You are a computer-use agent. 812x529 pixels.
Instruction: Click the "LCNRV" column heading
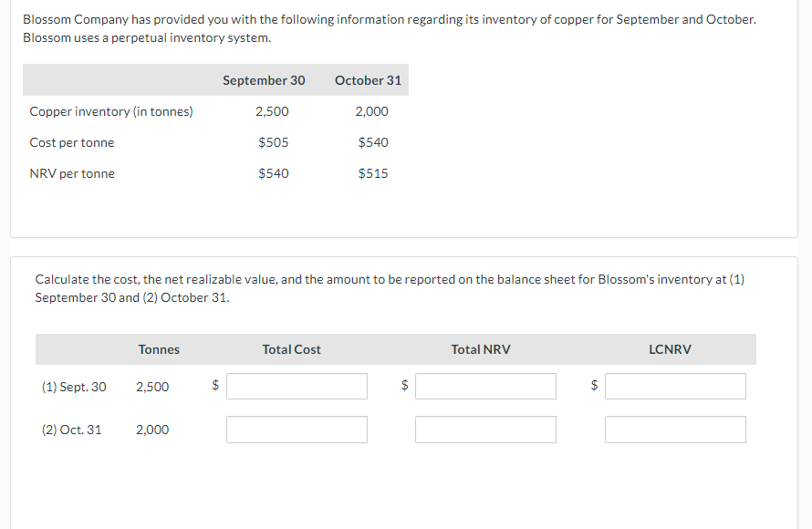(x=670, y=349)
